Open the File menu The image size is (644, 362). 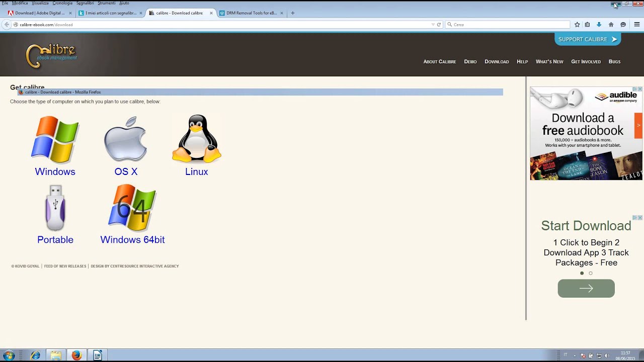[x=5, y=3]
